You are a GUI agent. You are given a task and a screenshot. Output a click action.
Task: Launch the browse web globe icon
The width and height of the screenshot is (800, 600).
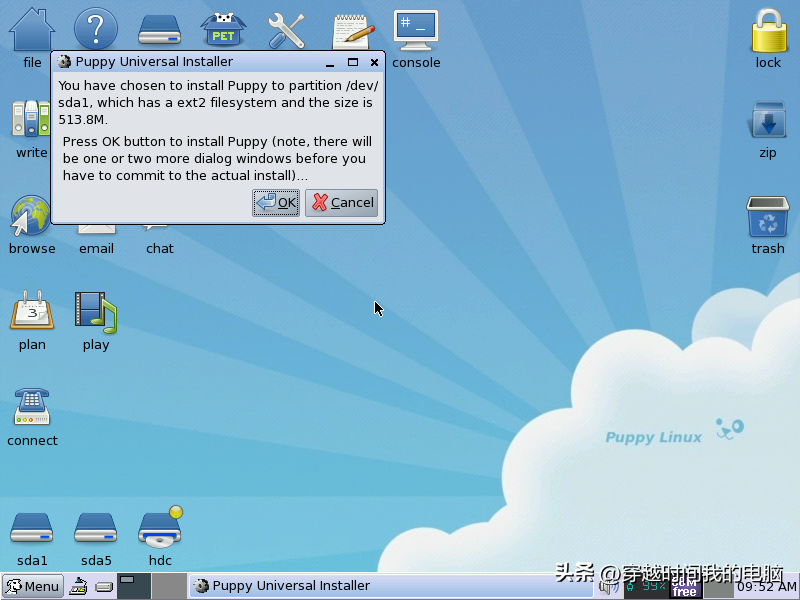pyautogui.click(x=31, y=216)
